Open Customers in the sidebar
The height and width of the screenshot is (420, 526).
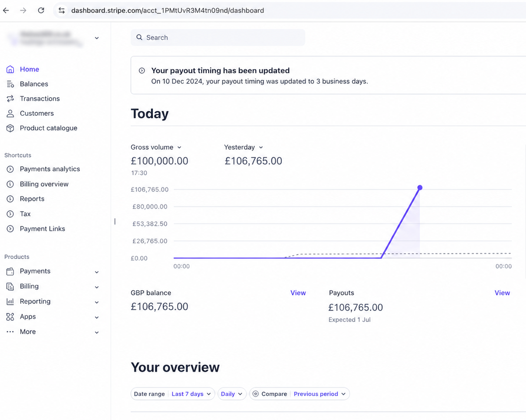pyautogui.click(x=36, y=113)
